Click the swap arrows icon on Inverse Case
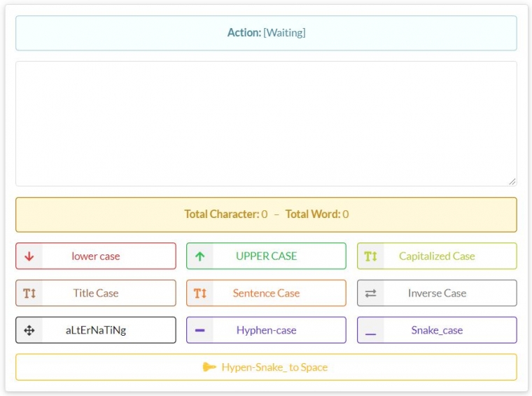Image resolution: width=532 pixels, height=396 pixels. coord(370,293)
